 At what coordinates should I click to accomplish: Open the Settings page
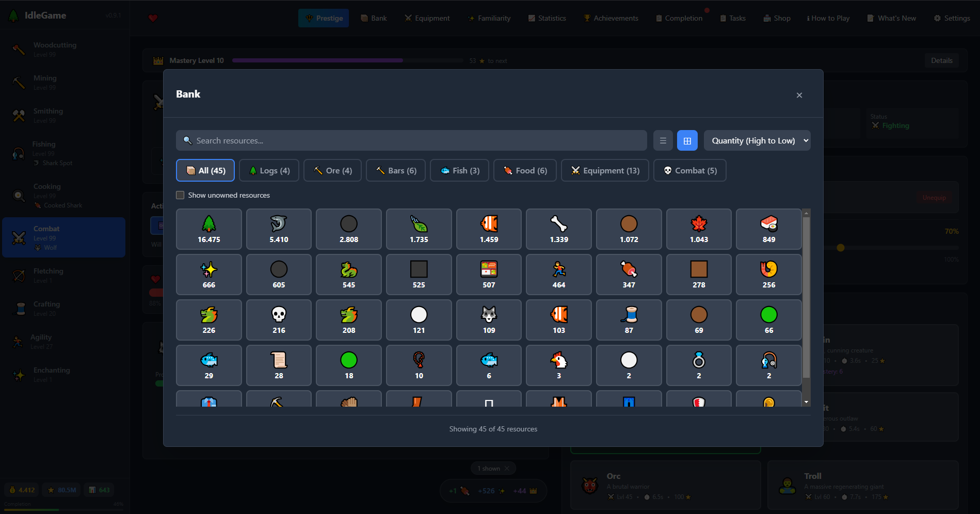[952, 18]
